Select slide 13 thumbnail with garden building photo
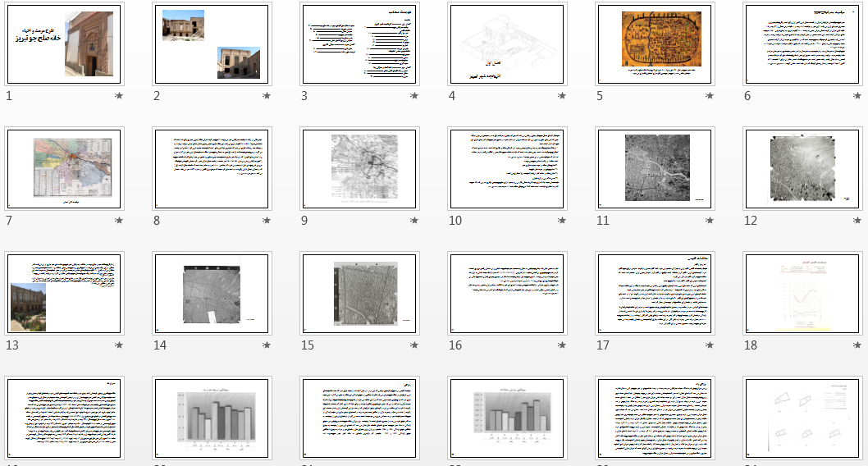This screenshot has width=868, height=466. pos(64,294)
